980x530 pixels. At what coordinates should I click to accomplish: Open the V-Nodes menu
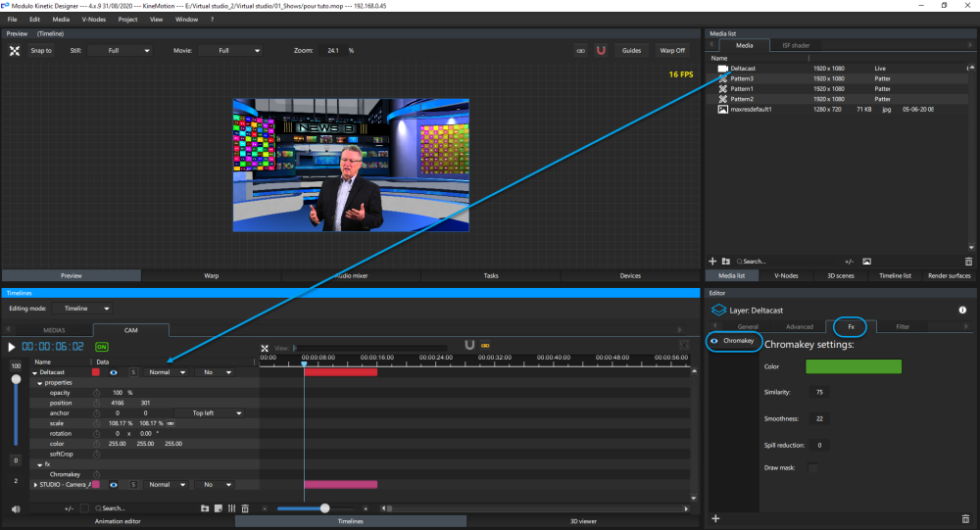point(94,20)
